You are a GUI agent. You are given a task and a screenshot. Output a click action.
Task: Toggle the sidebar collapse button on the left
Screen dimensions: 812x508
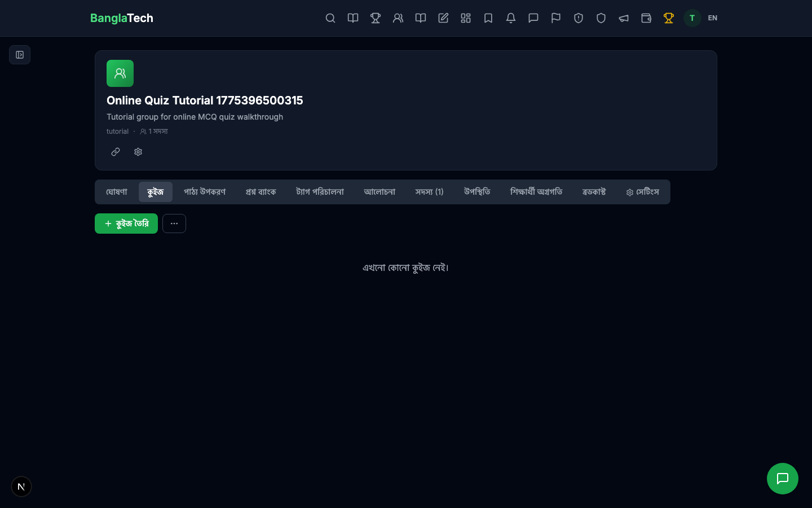[20, 55]
